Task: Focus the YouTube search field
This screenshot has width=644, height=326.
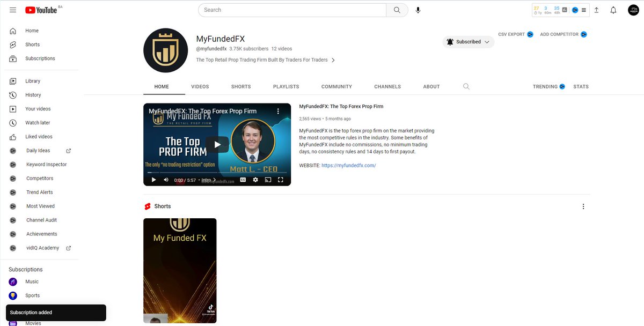Action: point(292,10)
